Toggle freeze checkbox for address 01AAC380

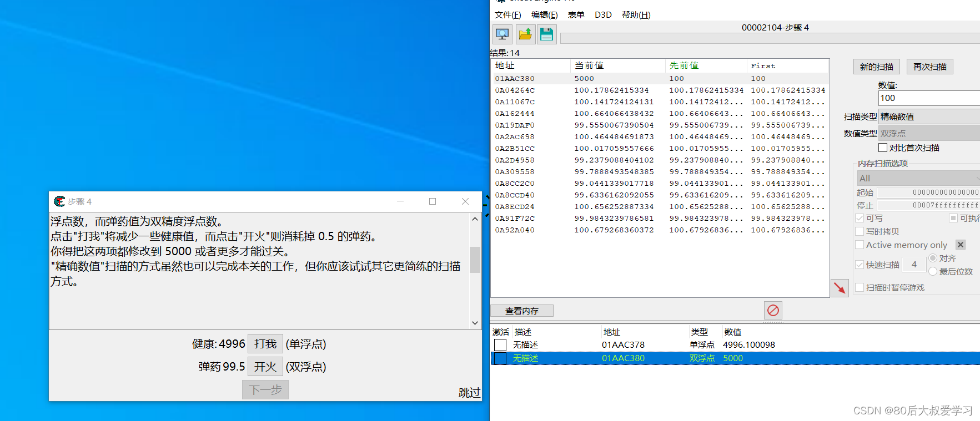(x=500, y=358)
